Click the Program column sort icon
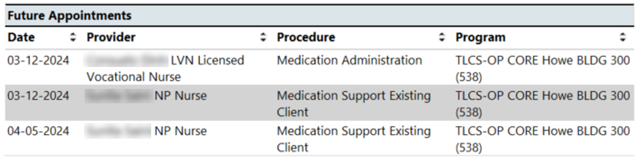 click(x=623, y=37)
